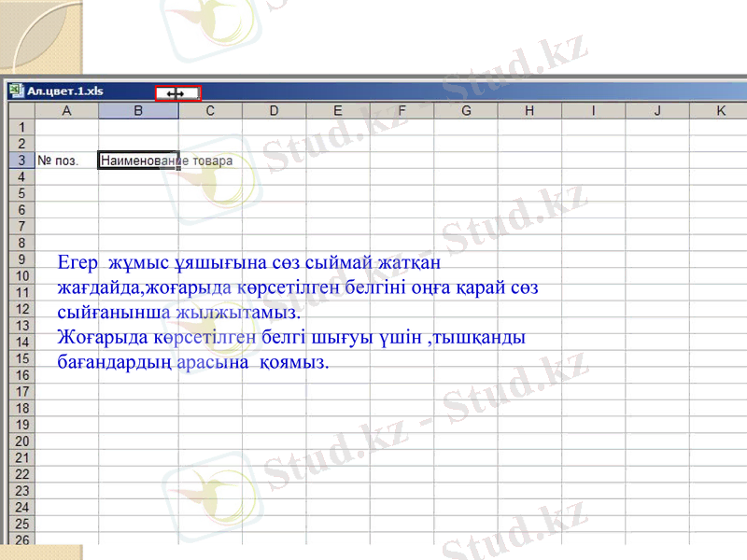Click the fill handle on the selected B3 cell

(x=178, y=168)
